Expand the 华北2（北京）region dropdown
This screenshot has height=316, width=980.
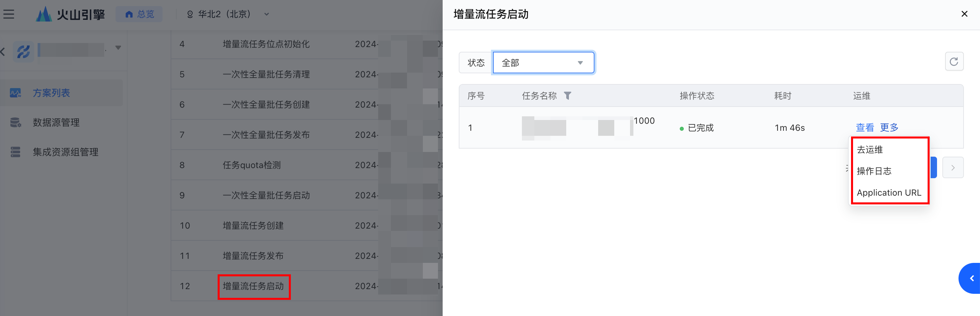click(x=228, y=14)
